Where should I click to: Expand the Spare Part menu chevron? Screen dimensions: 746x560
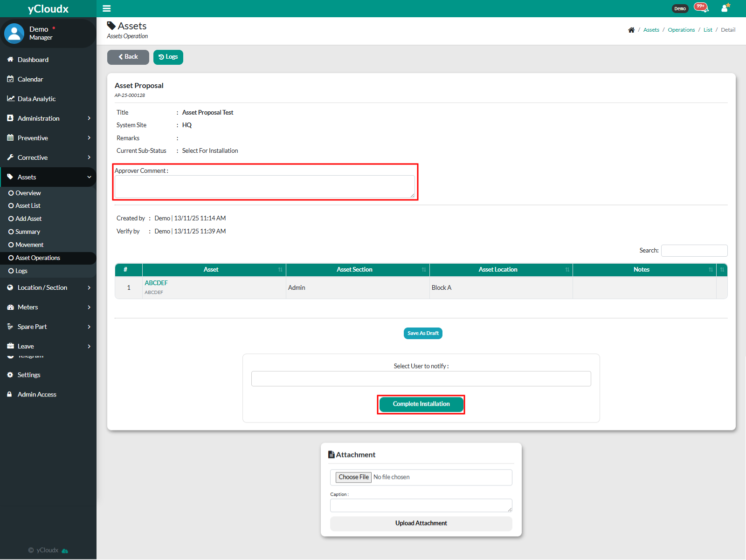(89, 327)
